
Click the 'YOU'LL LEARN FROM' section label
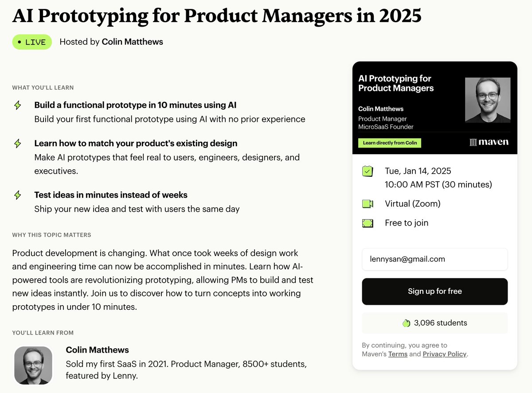(43, 333)
